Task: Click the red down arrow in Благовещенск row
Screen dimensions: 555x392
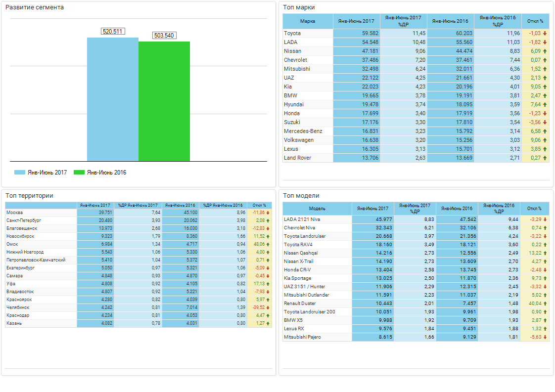Action: [x=268, y=228]
